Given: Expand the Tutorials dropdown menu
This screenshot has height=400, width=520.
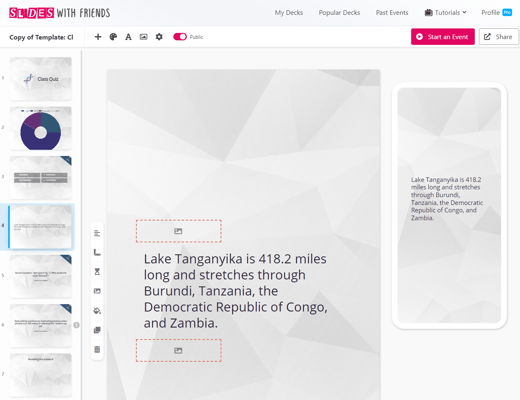Looking at the screenshot, I should point(446,13).
